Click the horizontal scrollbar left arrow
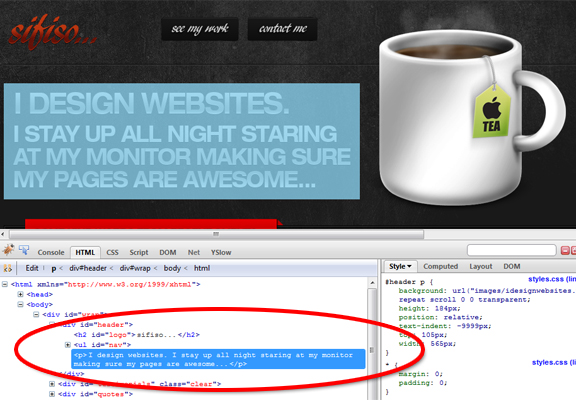This screenshot has height=400, width=576. coord(3,234)
